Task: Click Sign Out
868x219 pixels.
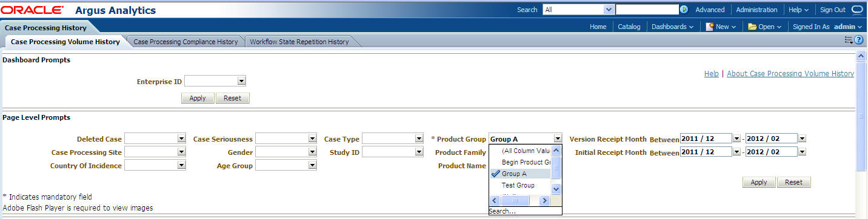Action: pyautogui.click(x=833, y=10)
